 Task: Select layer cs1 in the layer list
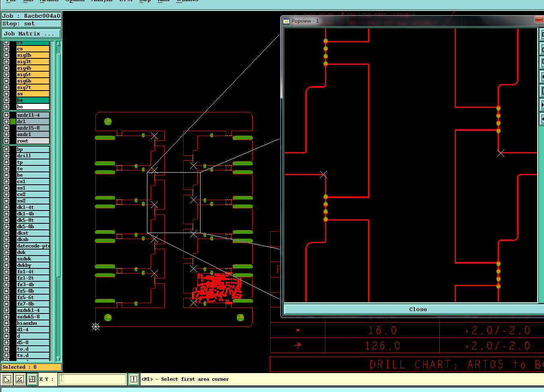(33, 182)
